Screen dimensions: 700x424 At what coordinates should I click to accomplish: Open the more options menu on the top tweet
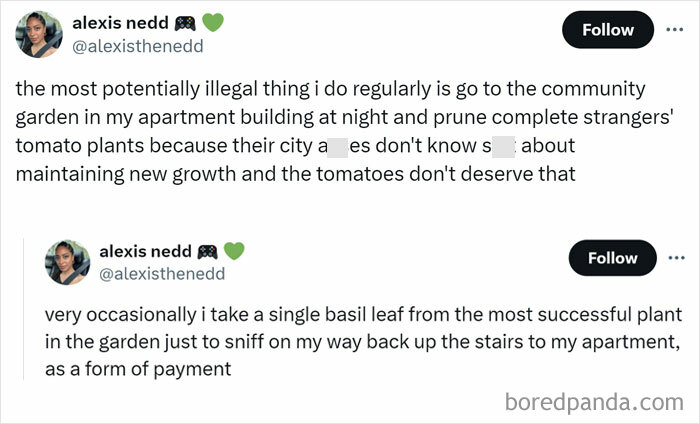point(675,30)
